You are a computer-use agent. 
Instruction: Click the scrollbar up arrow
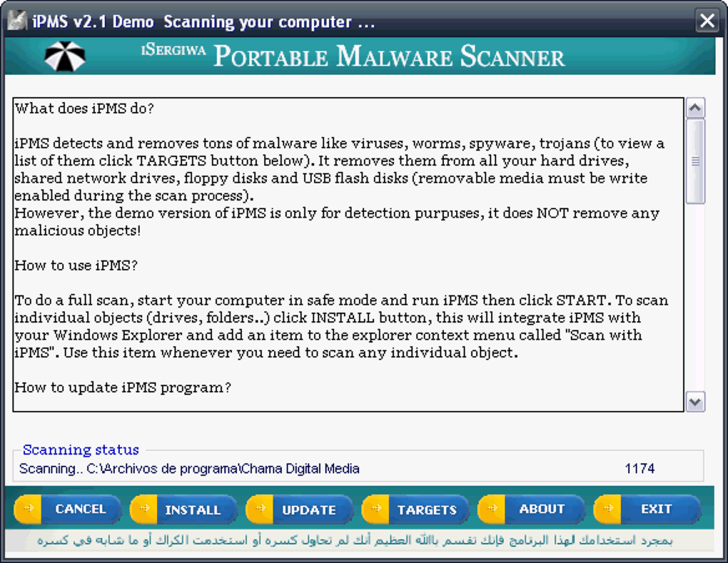(695, 108)
